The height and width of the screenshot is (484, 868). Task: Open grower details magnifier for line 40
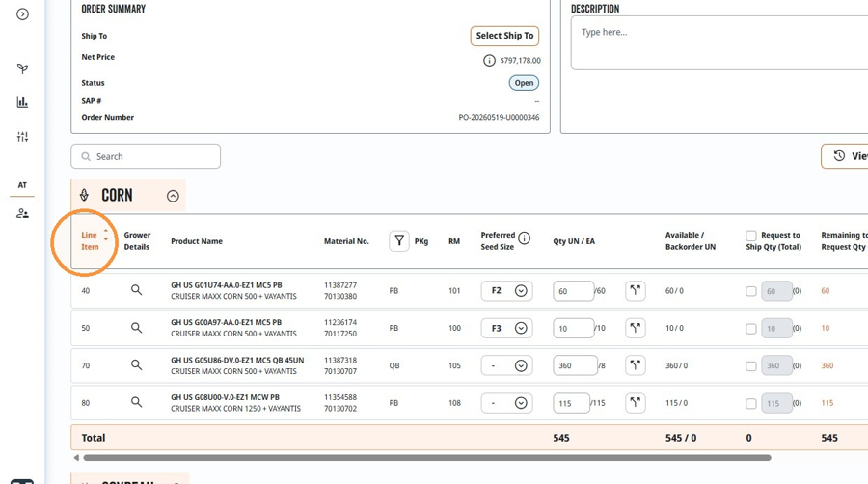(136, 290)
